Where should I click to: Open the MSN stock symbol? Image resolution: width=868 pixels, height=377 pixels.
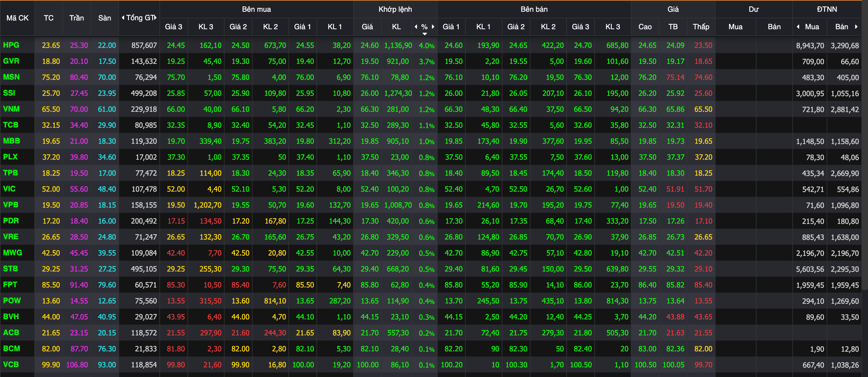click(x=11, y=77)
